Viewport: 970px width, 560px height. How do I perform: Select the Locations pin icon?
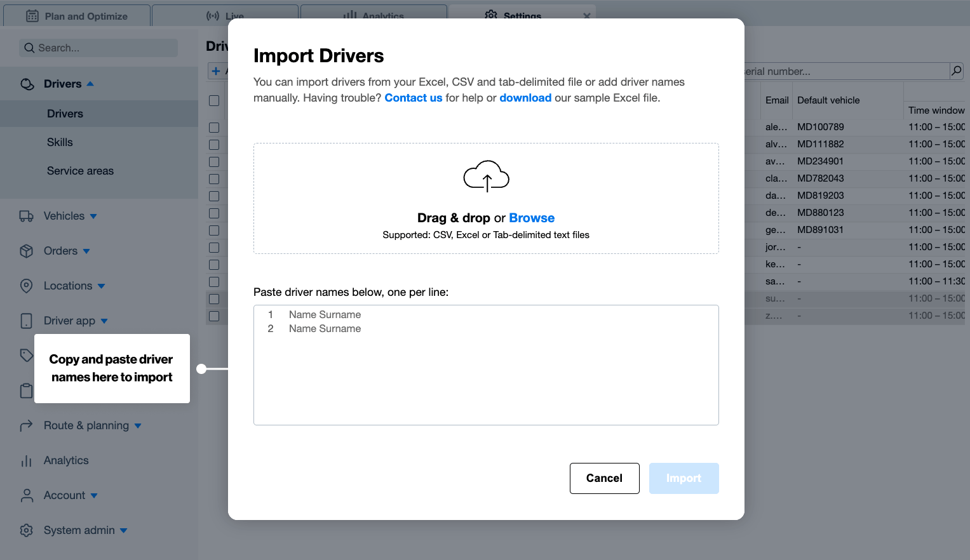click(x=26, y=286)
